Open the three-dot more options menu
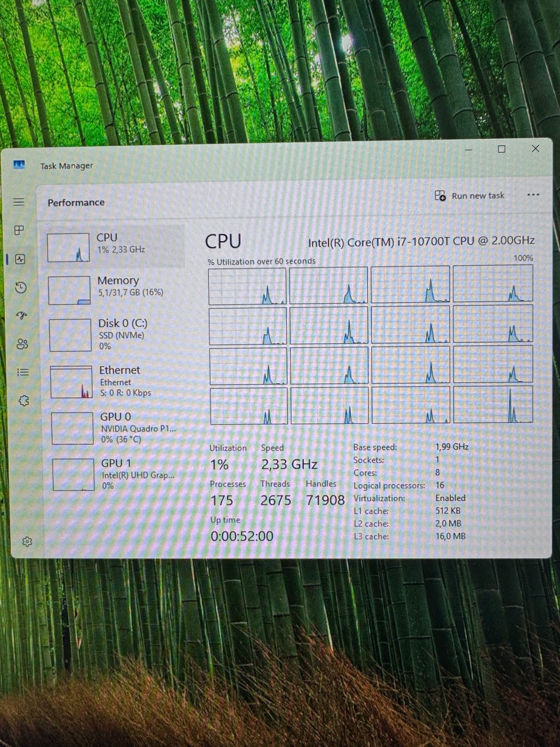Viewport: 560px width, 747px height. click(x=533, y=195)
